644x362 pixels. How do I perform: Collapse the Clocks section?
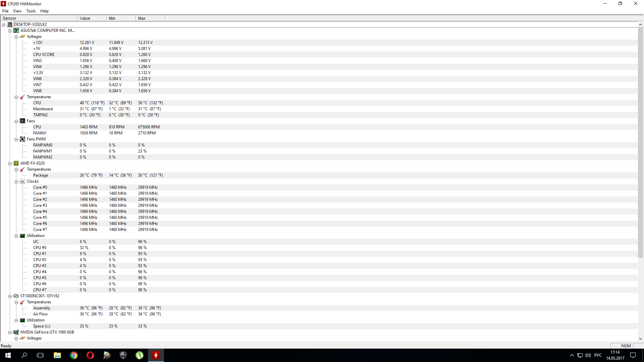tap(16, 182)
